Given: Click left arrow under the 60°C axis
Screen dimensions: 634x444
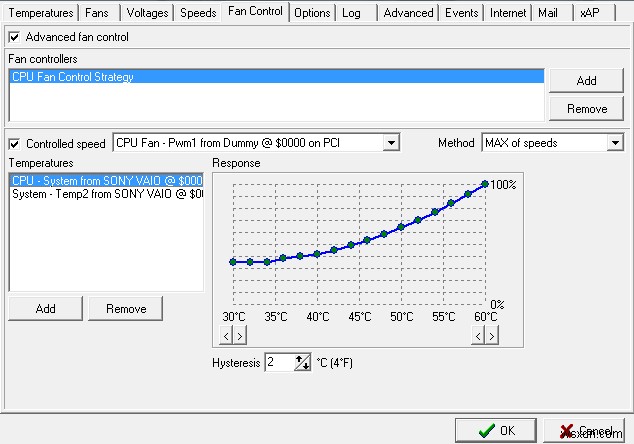Looking at the screenshot, I should 478,336.
